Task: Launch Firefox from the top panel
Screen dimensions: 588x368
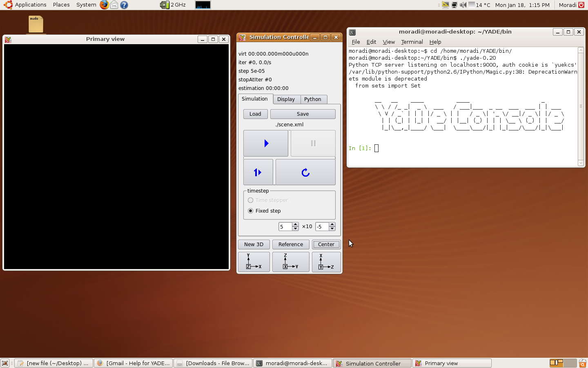Action: click(105, 5)
